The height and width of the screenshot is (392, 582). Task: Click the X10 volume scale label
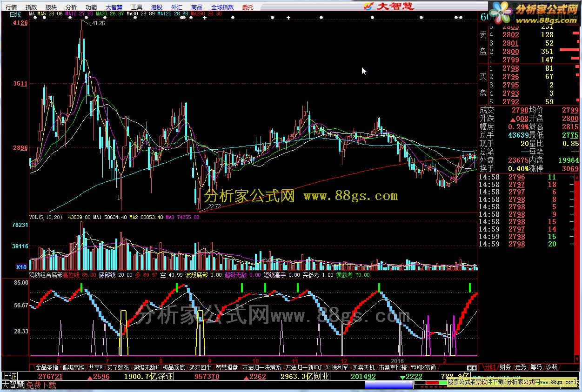21,267
